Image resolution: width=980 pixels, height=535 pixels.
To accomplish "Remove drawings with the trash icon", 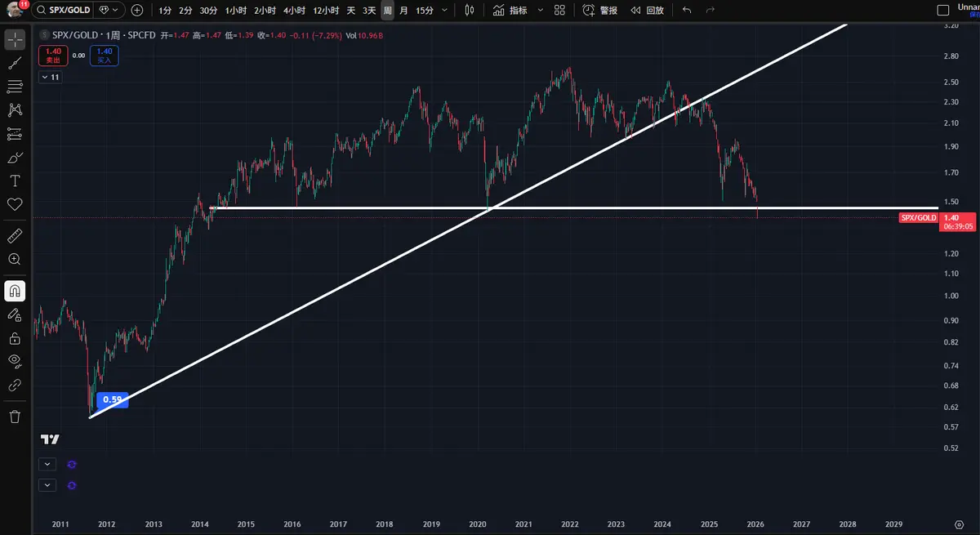I will click(x=15, y=417).
